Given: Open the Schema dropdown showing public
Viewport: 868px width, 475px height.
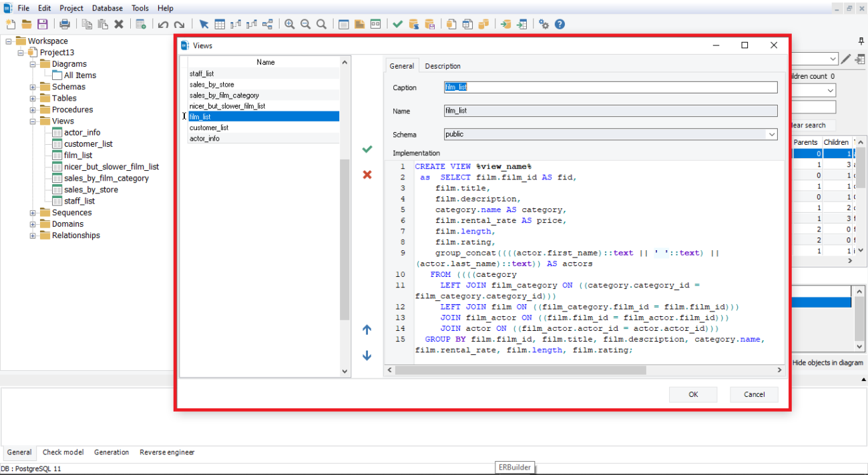Looking at the screenshot, I should (772, 134).
